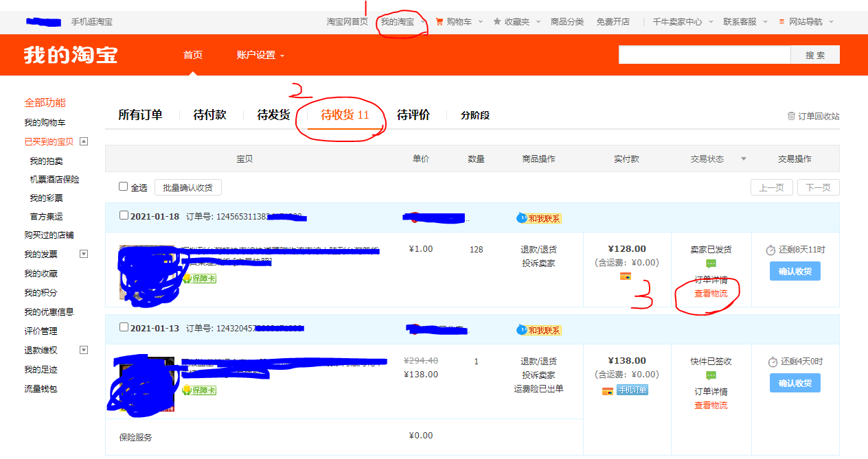Image resolution: width=868 pixels, height=459 pixels.
Task: Switch to the 分阶段 tab
Action: [475, 115]
